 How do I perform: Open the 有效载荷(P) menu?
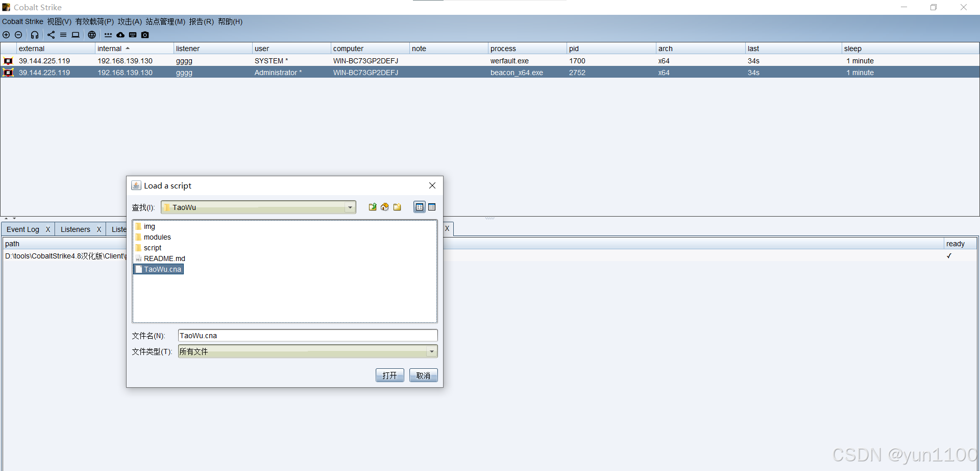coord(94,21)
